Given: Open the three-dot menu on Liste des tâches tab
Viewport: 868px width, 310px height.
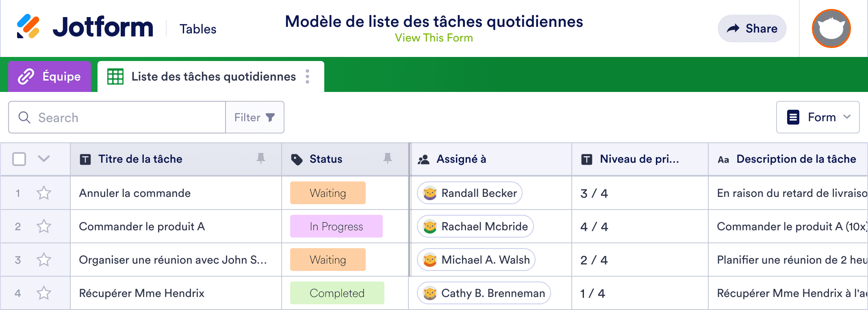Looking at the screenshot, I should (308, 76).
